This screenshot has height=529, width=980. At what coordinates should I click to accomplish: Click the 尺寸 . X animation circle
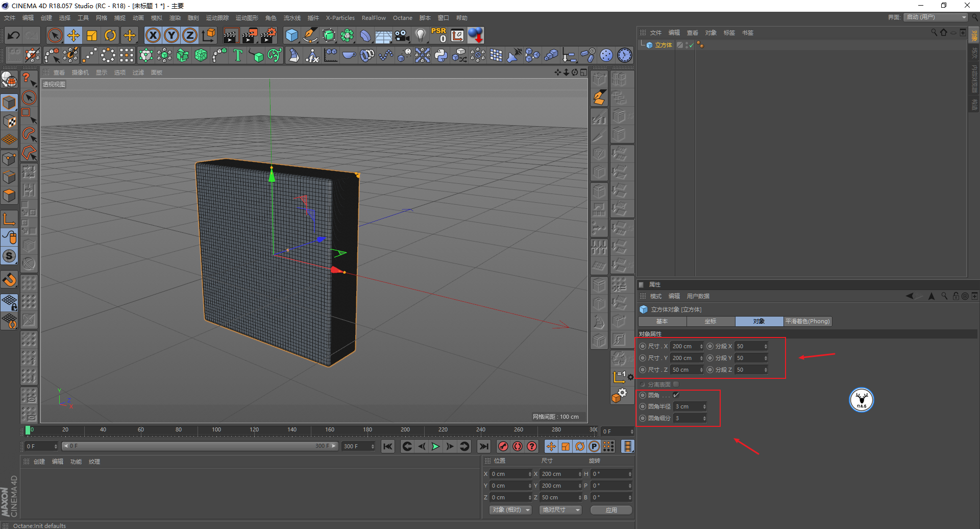(643, 346)
